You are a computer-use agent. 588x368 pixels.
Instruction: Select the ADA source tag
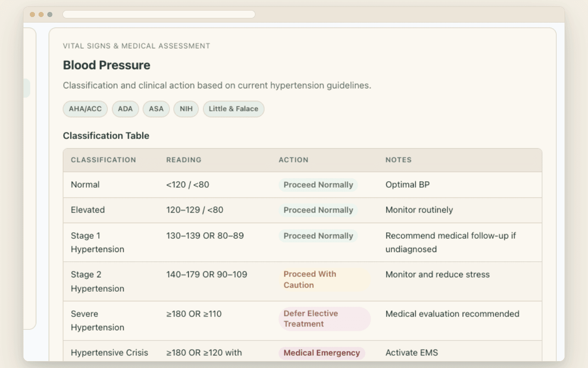point(125,109)
